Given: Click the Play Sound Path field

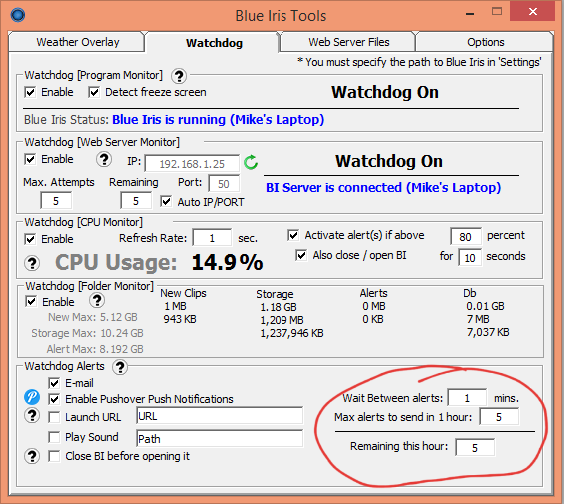Looking at the screenshot, I should point(220,439).
